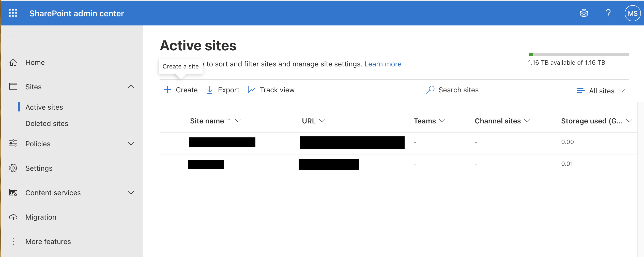Go to Deleted sites

pos(47,123)
